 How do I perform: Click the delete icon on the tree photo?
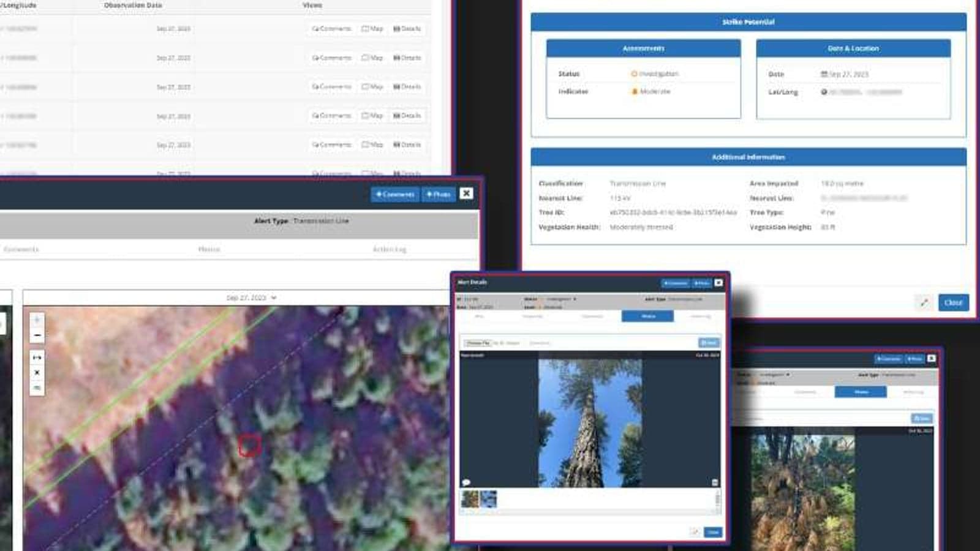pos(715,482)
